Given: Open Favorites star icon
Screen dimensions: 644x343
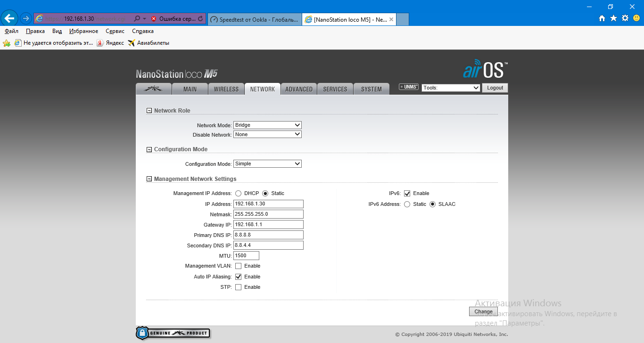Looking at the screenshot, I should click(613, 18).
